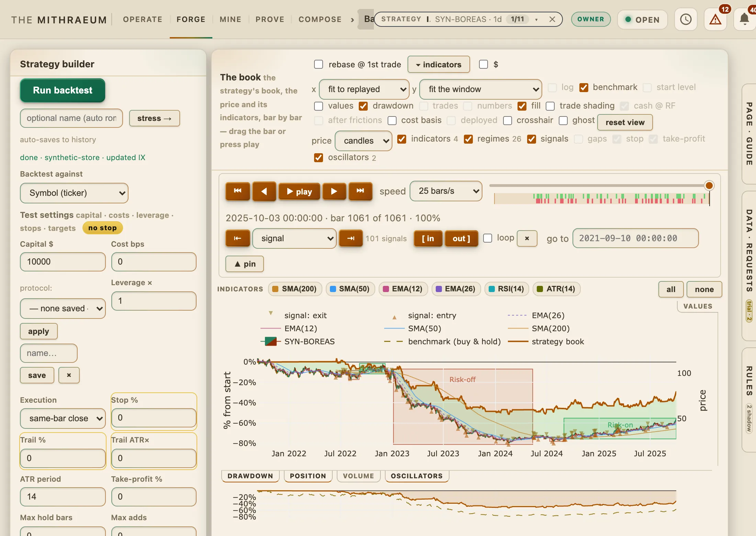
Task: Step one bar backward
Action: click(264, 191)
